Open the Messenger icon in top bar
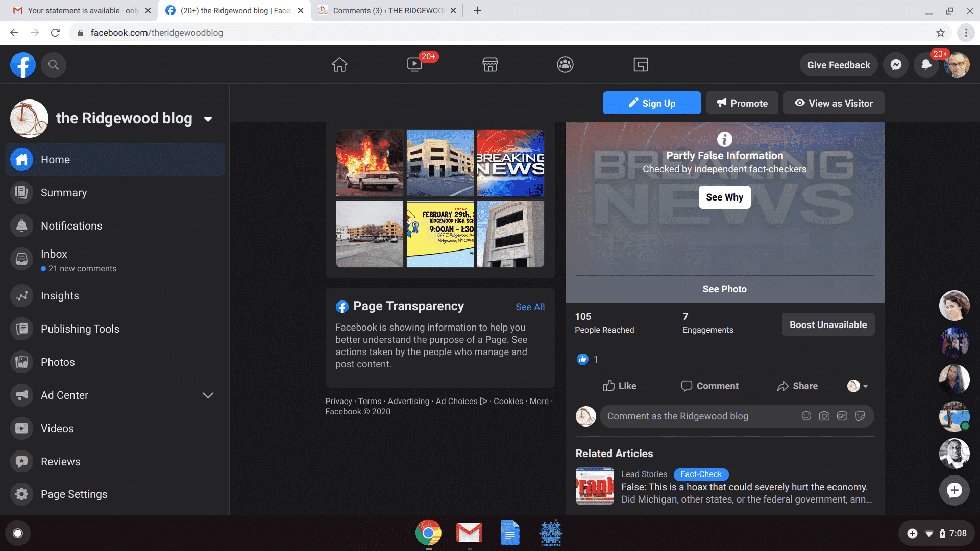 click(x=896, y=65)
